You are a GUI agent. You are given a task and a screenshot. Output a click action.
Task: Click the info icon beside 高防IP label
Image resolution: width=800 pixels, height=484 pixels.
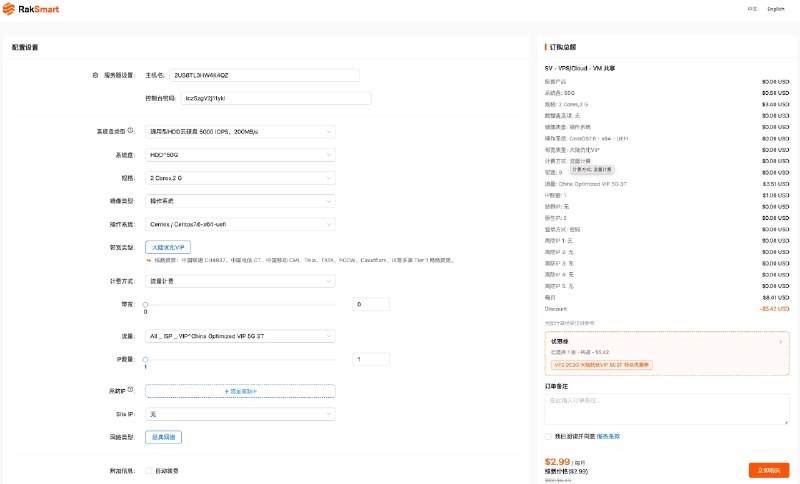click(131, 390)
